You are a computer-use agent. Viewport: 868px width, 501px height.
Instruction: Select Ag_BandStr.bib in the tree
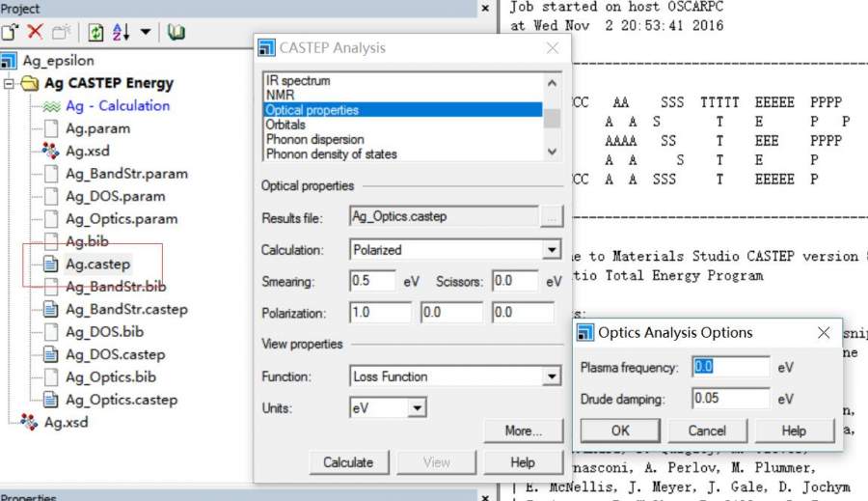(116, 287)
